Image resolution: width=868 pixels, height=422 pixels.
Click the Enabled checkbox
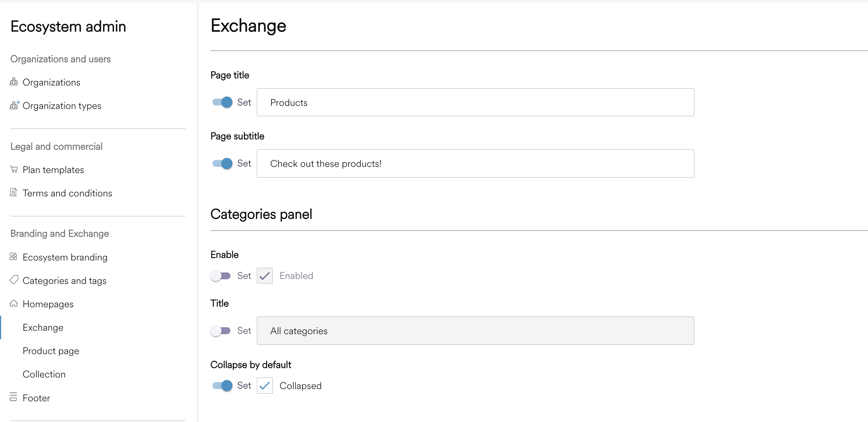[265, 276]
